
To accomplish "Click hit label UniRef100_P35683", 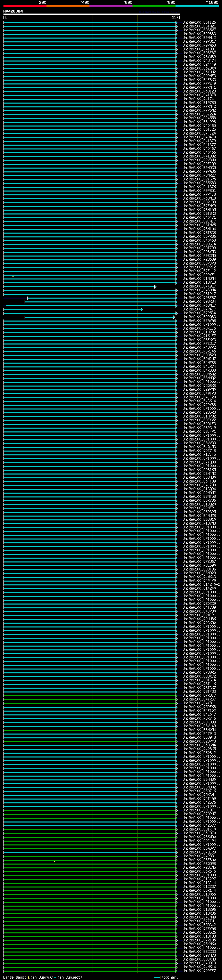I will [x=199, y=183].
